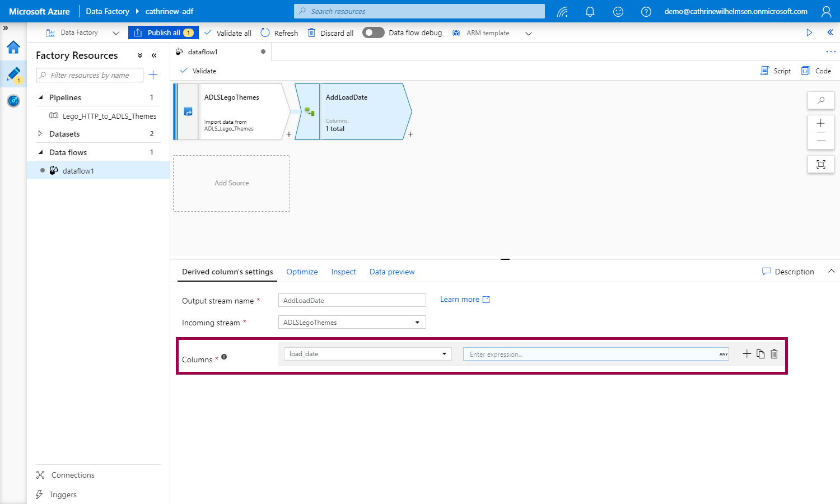Click the Enter expression input field
The width and height of the screenshot is (840, 504).
coord(591,354)
